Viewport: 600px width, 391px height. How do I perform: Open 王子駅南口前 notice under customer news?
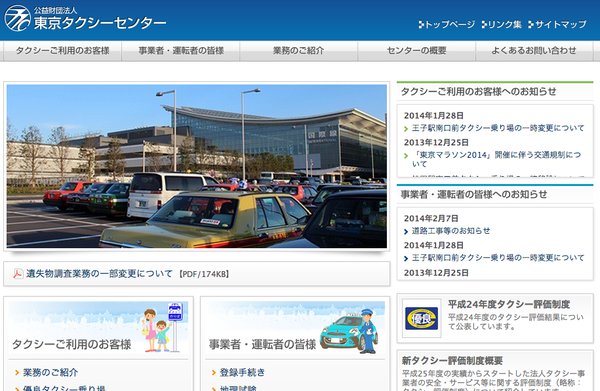[x=498, y=128]
